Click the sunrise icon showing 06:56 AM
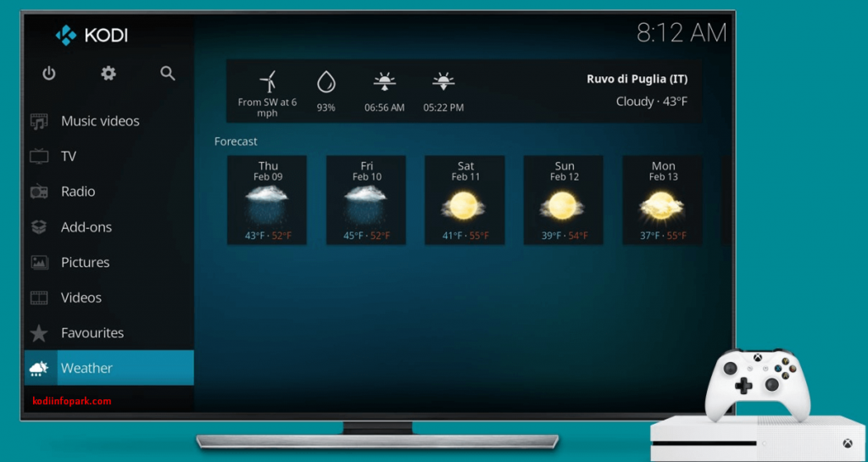 pos(384,81)
